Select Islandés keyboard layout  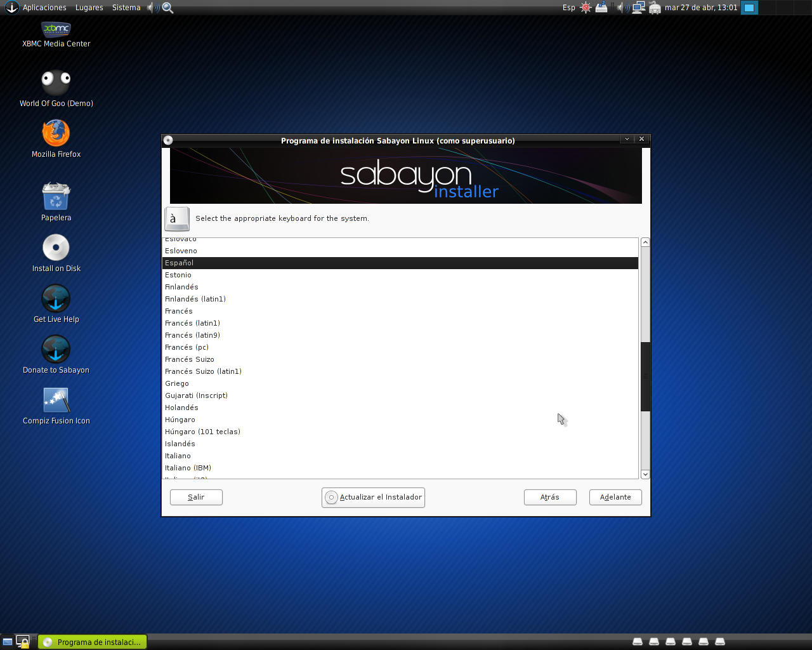(400, 444)
